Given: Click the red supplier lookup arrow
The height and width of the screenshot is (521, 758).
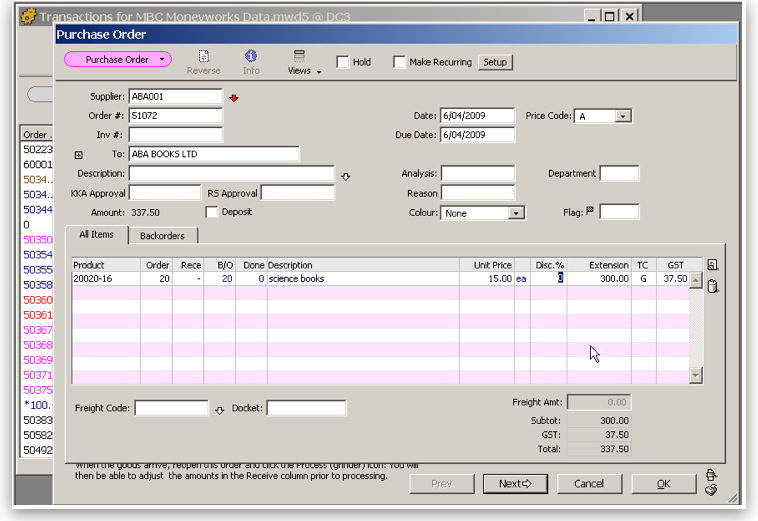Looking at the screenshot, I should 234,98.
